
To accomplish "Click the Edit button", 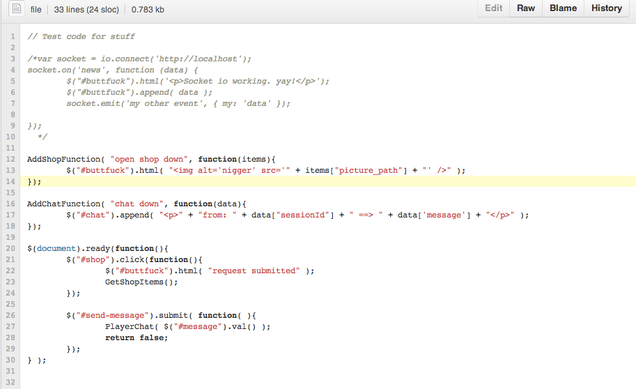I will click(x=494, y=8).
